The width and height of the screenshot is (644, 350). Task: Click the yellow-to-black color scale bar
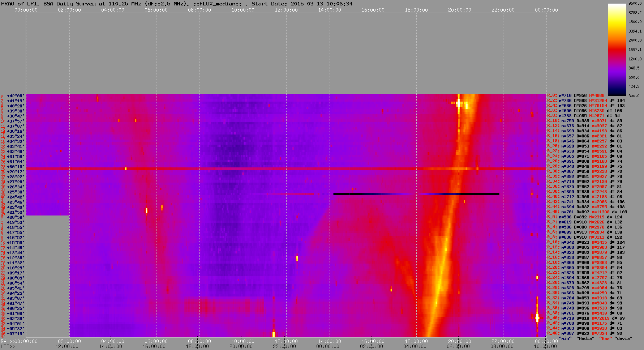pos(617,50)
